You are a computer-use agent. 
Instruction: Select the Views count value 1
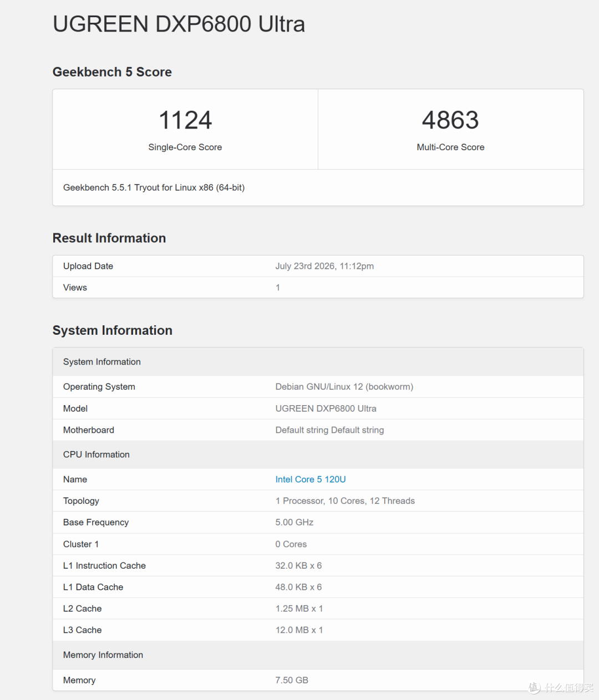coord(278,288)
